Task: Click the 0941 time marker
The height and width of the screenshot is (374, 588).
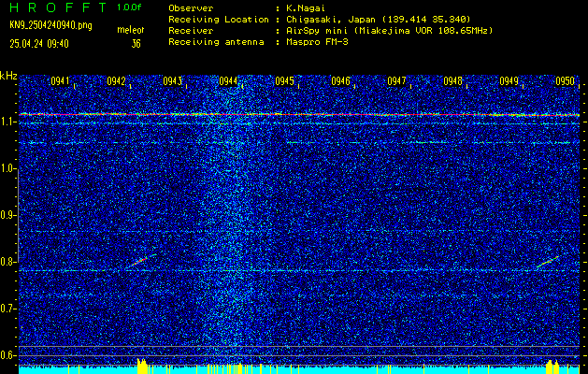Action: (61, 81)
